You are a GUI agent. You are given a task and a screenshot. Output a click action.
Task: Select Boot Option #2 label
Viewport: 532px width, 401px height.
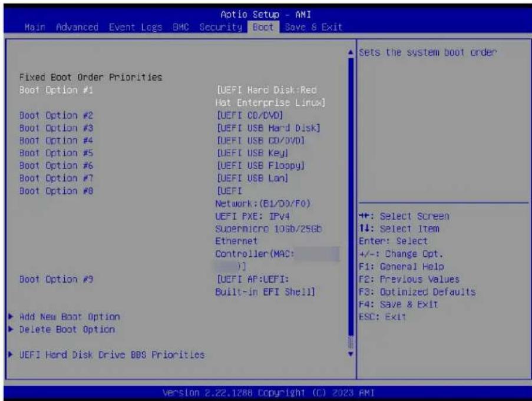tap(56, 115)
